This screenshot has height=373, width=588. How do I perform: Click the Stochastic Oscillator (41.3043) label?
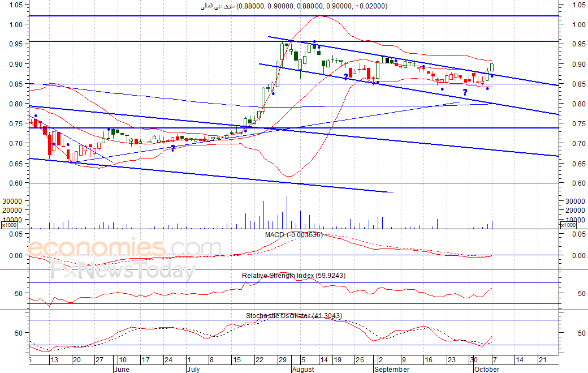coord(294,316)
